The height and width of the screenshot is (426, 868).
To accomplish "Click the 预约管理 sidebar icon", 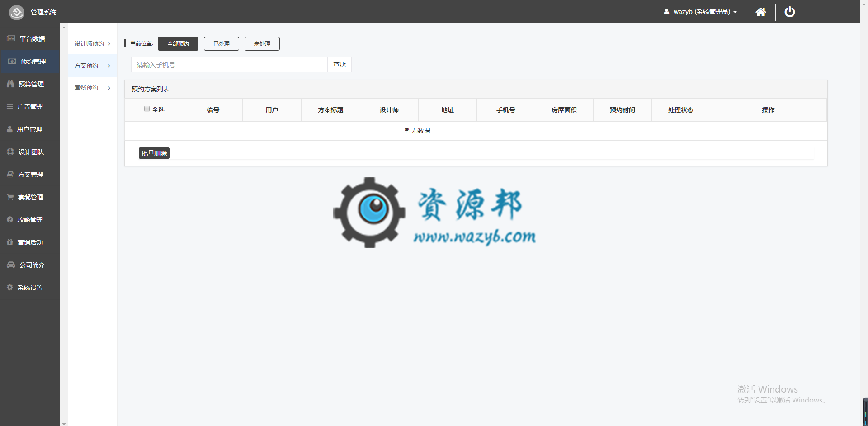I will click(12, 61).
